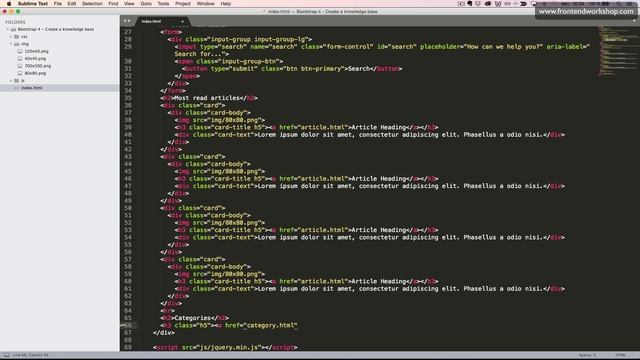Click line number 66 in the gutter

coord(128,325)
